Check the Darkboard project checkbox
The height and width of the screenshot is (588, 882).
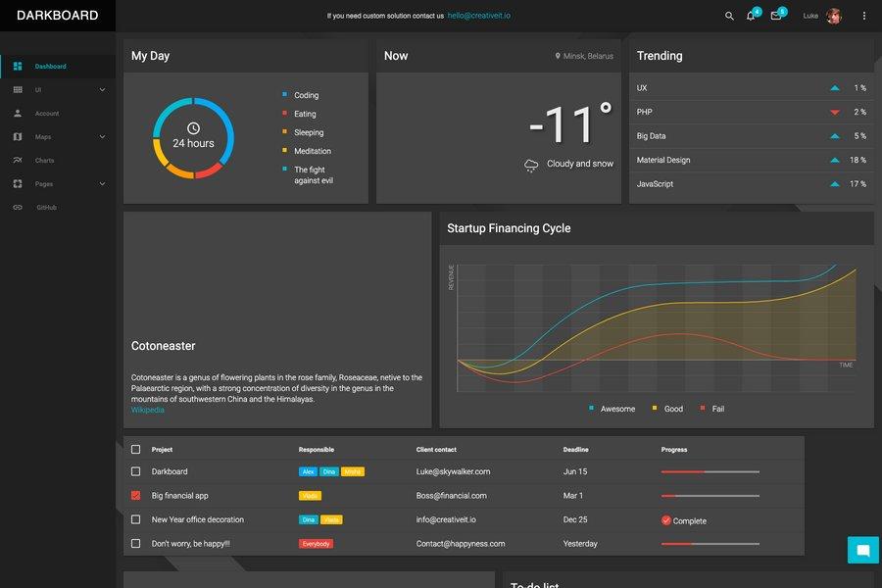(x=136, y=471)
